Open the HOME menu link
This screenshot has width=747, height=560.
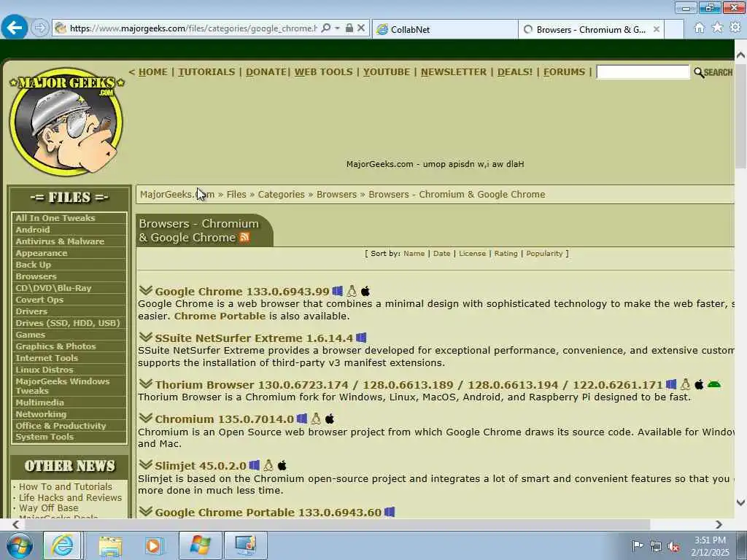coord(152,72)
